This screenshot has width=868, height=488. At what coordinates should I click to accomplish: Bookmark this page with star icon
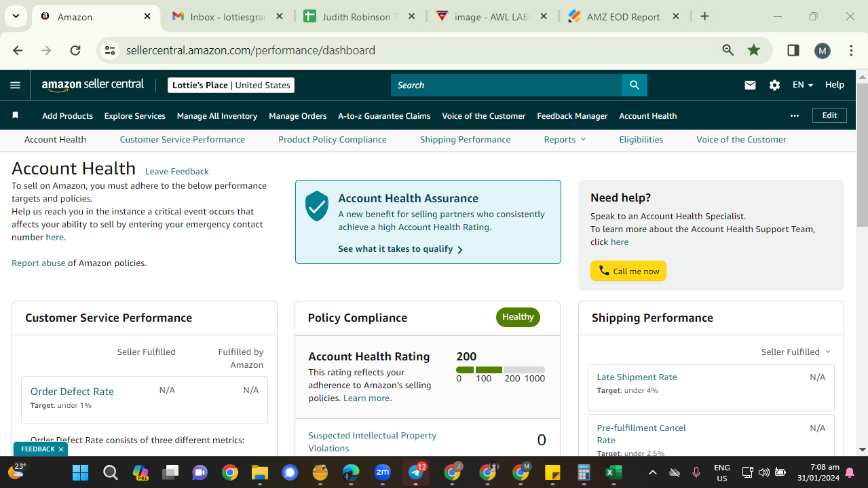click(x=753, y=50)
